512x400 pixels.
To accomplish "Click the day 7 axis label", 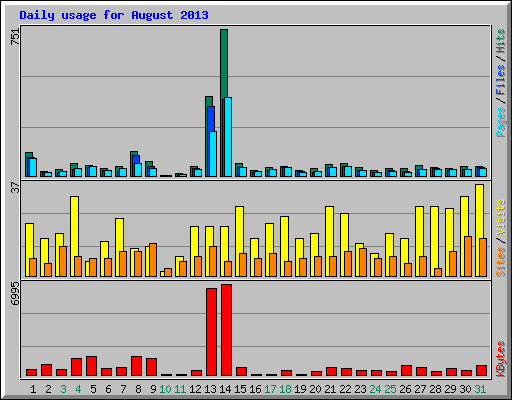I will (123, 389).
